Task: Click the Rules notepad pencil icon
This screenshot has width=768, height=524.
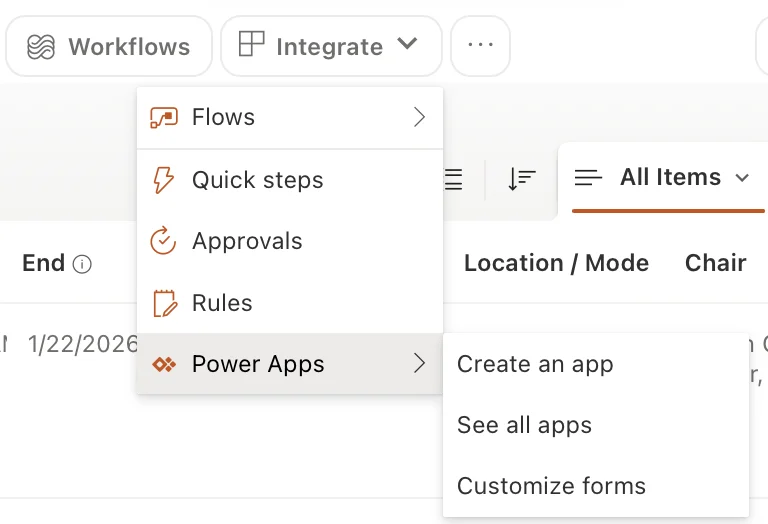Action: click(165, 303)
